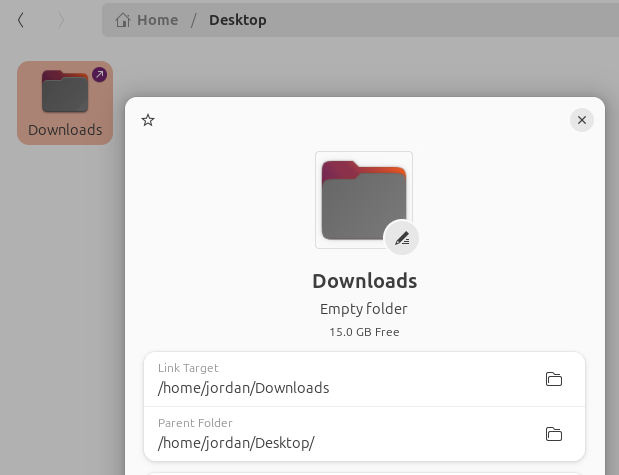The image size is (619, 475).
Task: Click the Link Target row label
Action: pos(188,368)
